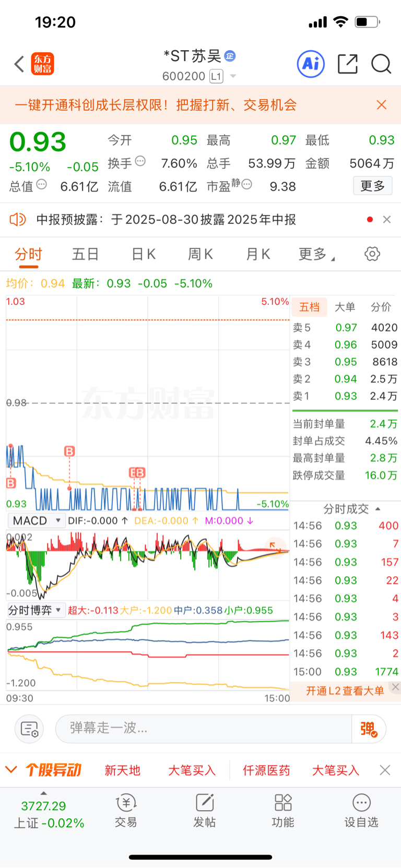This screenshot has height=868, width=401.
Task: Switch to the 分价 tab
Action: (381, 307)
